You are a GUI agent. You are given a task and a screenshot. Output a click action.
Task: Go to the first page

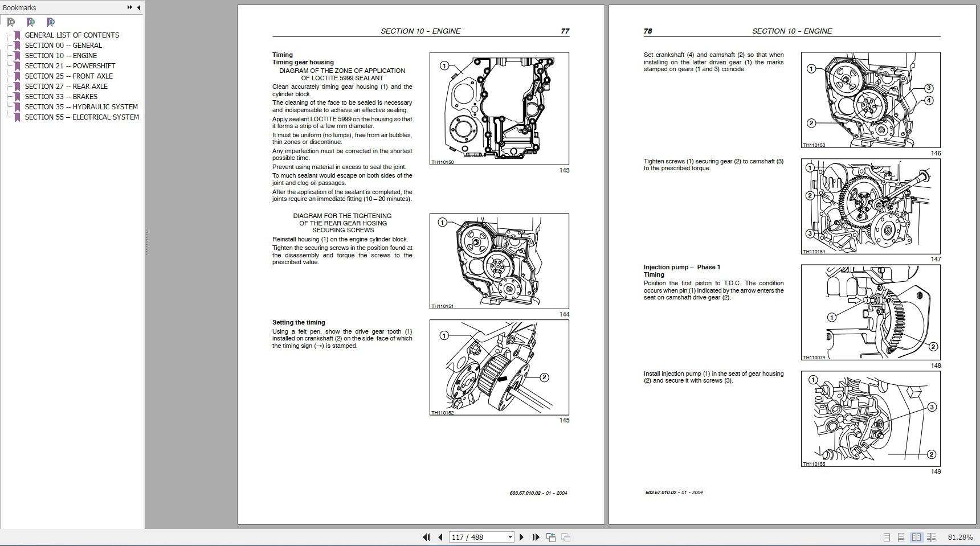click(x=426, y=537)
